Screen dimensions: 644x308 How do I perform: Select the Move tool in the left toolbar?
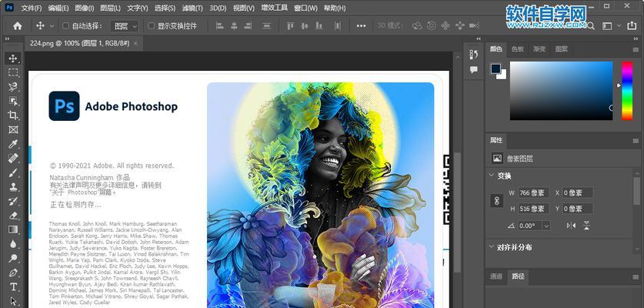[13, 59]
